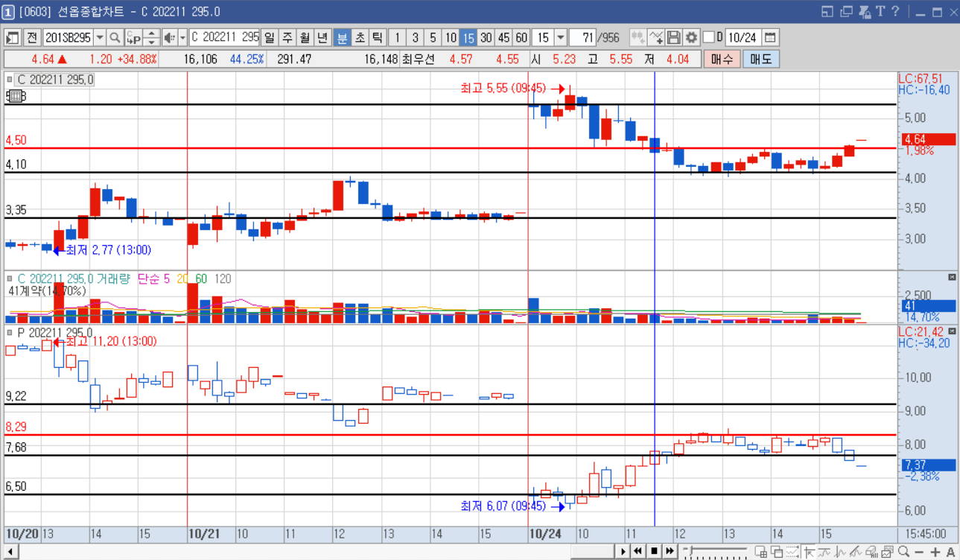Click the overlapping windows icon
This screenshot has height=560, width=960.
(777, 552)
